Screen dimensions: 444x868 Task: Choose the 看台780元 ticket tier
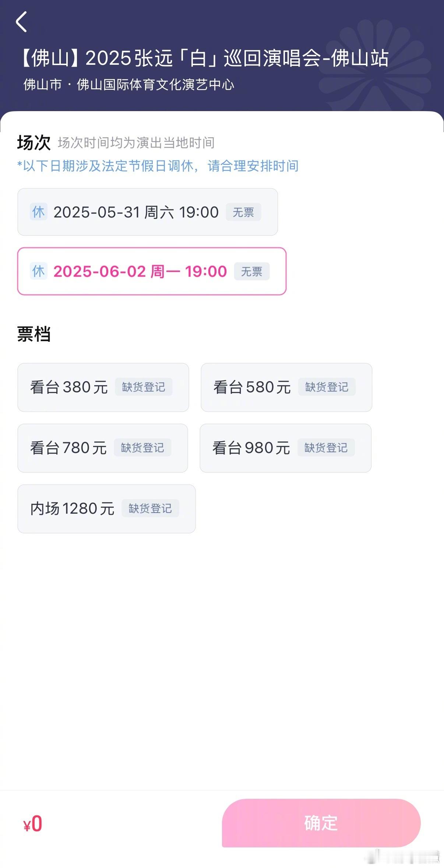pyautogui.click(x=103, y=448)
